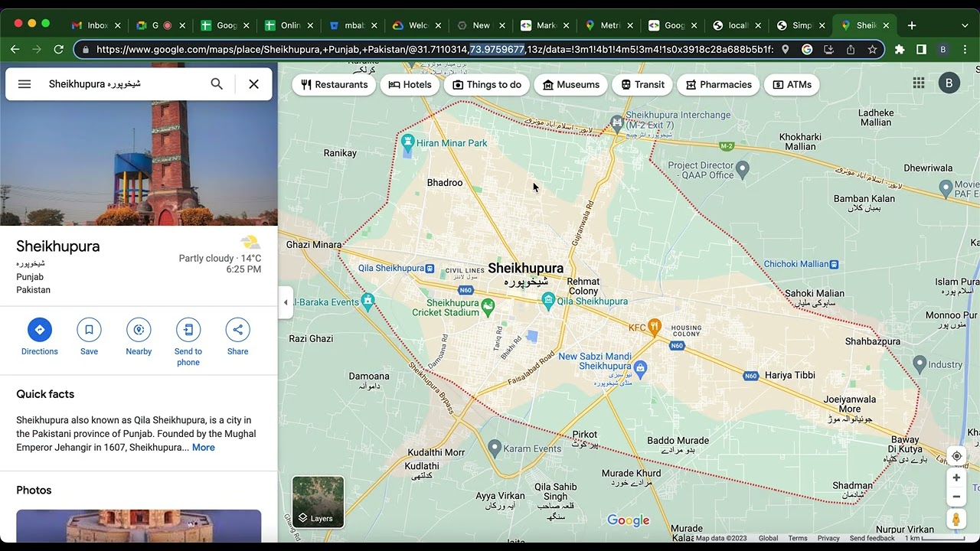
Task: Select Hiran Minar Park marker
Action: [x=408, y=142]
